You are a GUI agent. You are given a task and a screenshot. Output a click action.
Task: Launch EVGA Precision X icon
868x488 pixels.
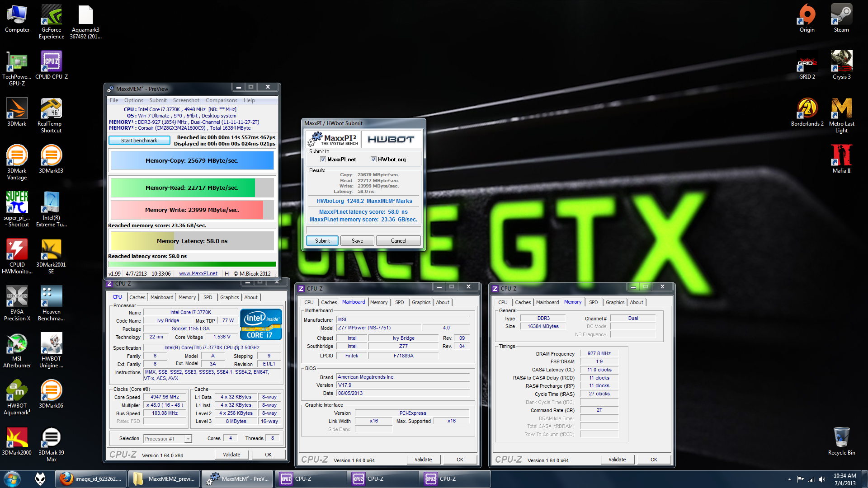click(17, 303)
